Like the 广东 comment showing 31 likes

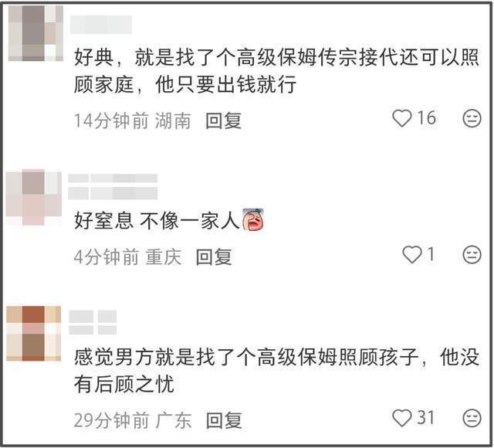[402, 418]
